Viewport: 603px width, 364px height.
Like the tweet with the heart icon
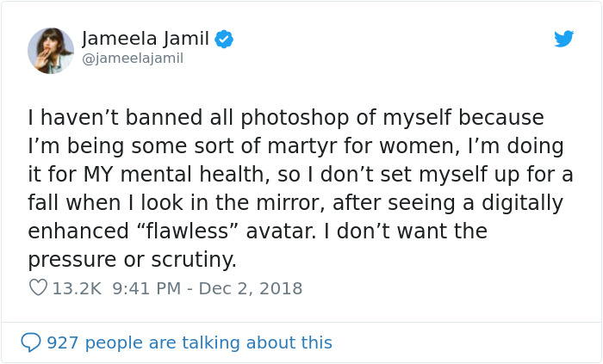pos(38,288)
